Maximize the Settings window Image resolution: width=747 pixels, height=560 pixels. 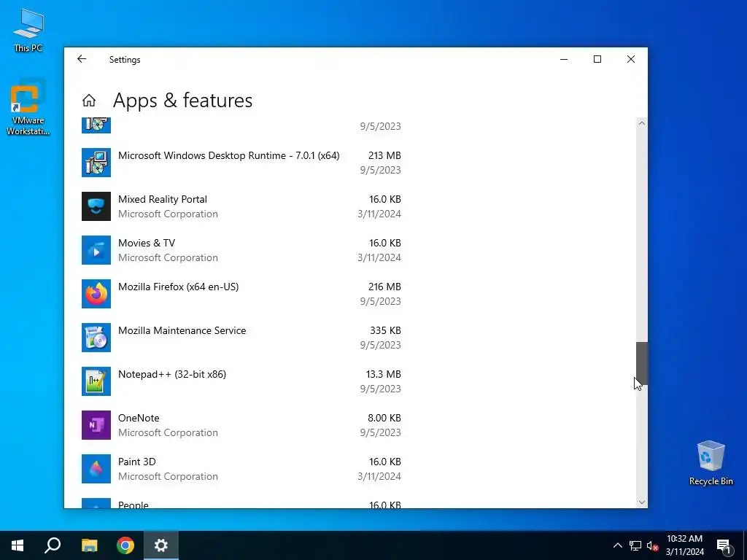pos(597,59)
